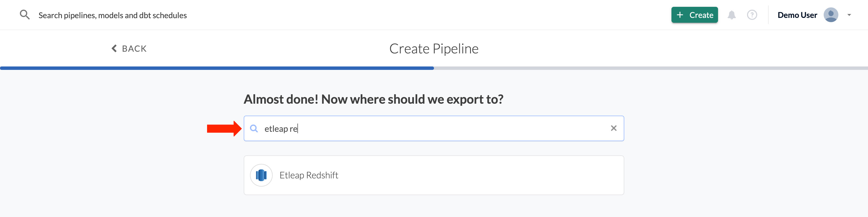Image resolution: width=868 pixels, height=217 pixels.
Task: Expand the user account dropdown arrow
Action: (849, 15)
